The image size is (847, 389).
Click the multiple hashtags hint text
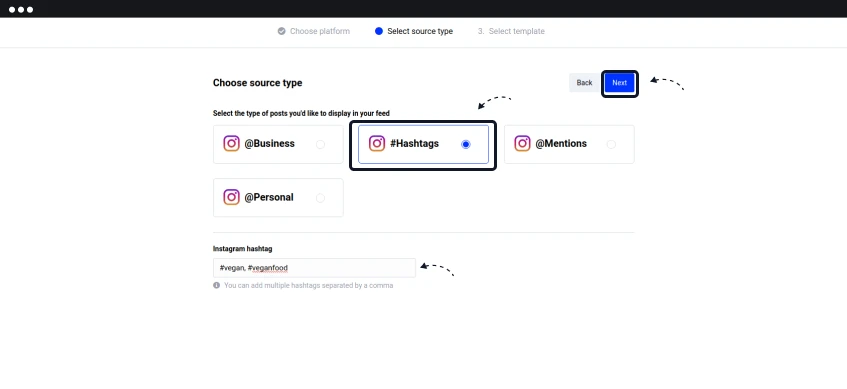tap(308, 285)
